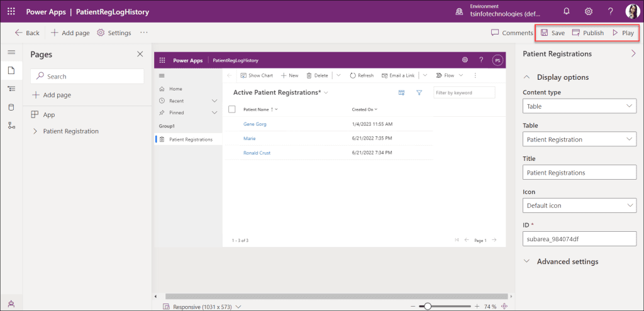Click Add page in command bar
The image size is (644, 311).
(x=70, y=33)
